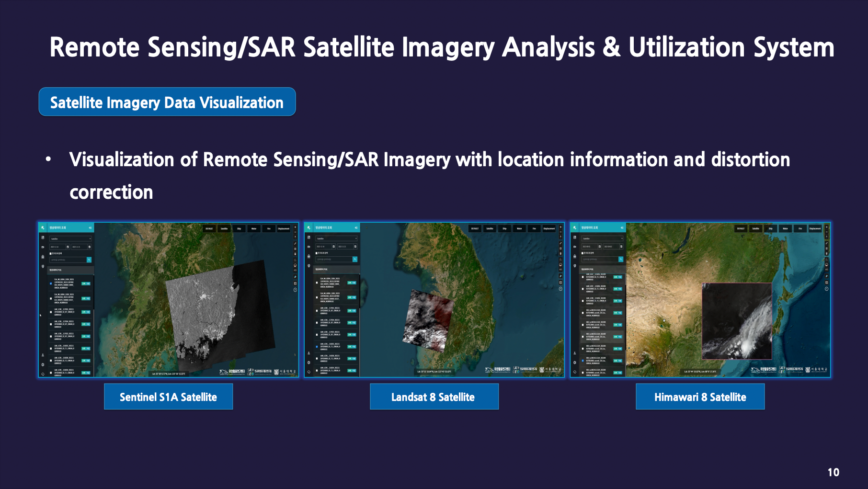Image resolution: width=868 pixels, height=489 pixels.
Task: Open Satellite dropdown in Himawari 8 panel
Action: point(602,239)
